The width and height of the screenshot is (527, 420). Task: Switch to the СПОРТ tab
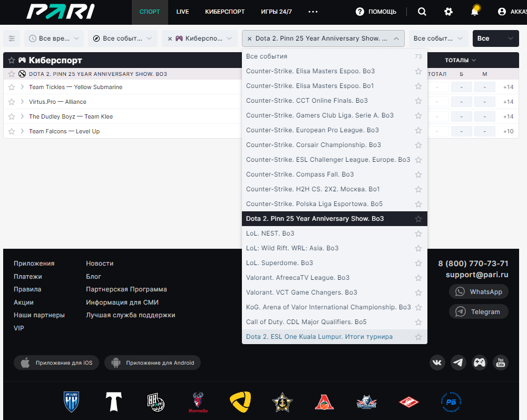pyautogui.click(x=150, y=12)
